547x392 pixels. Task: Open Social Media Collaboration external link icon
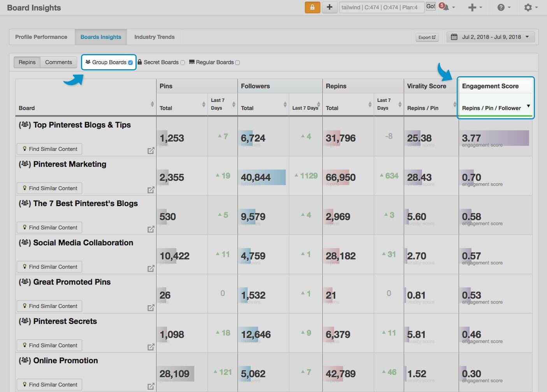[x=151, y=268]
